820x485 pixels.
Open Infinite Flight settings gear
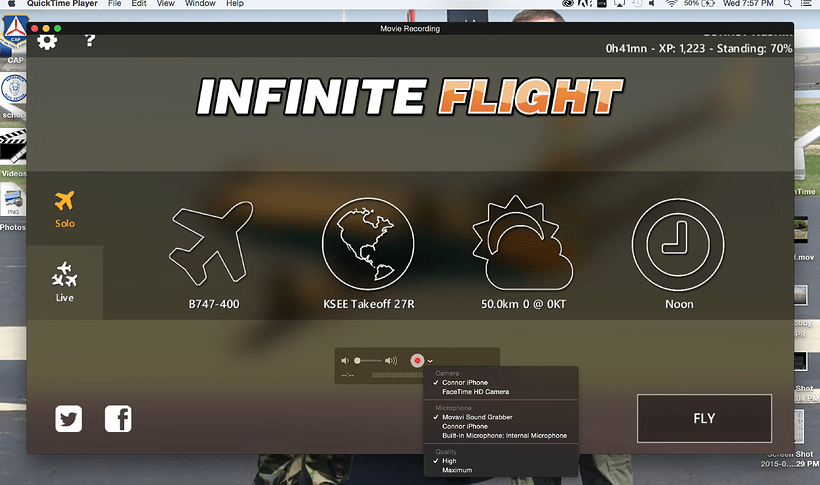(x=47, y=41)
